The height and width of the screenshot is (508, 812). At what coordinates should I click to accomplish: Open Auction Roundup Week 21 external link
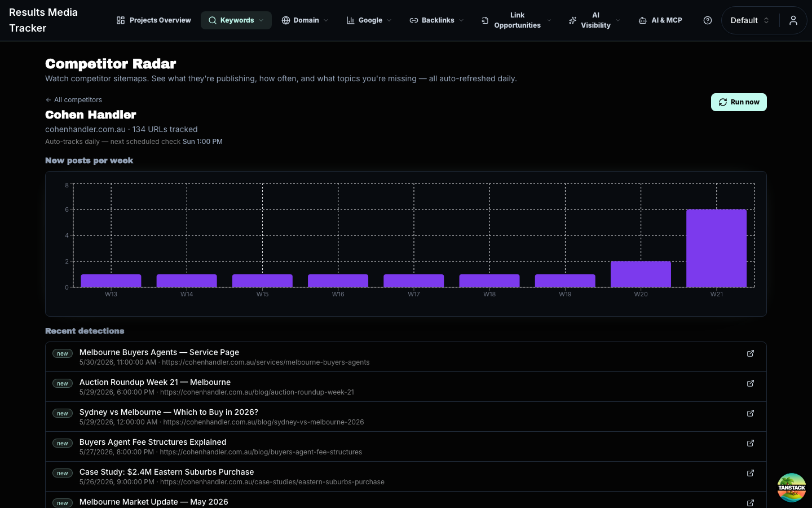point(751,383)
